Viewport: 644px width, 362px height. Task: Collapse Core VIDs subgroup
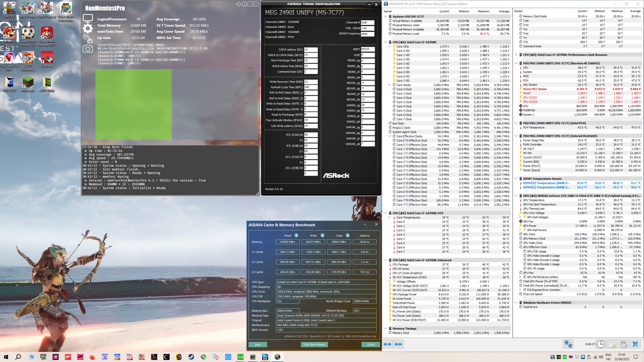tap(390, 47)
